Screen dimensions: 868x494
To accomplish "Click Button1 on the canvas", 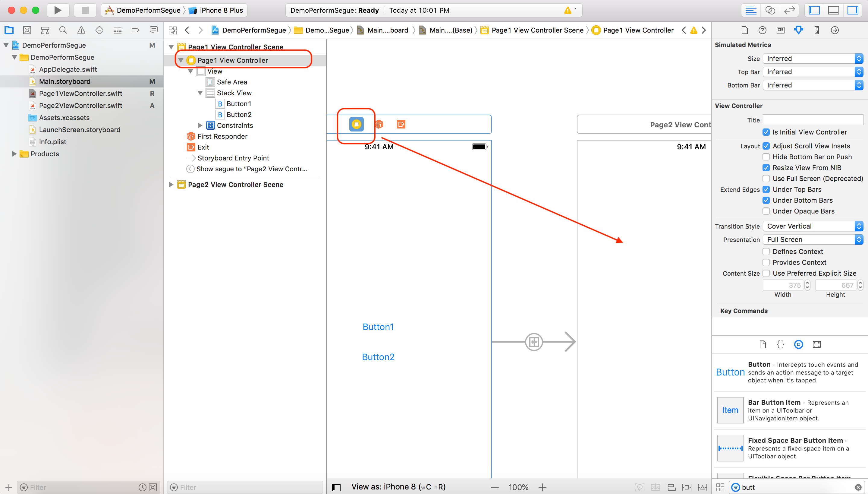I will 378,327.
